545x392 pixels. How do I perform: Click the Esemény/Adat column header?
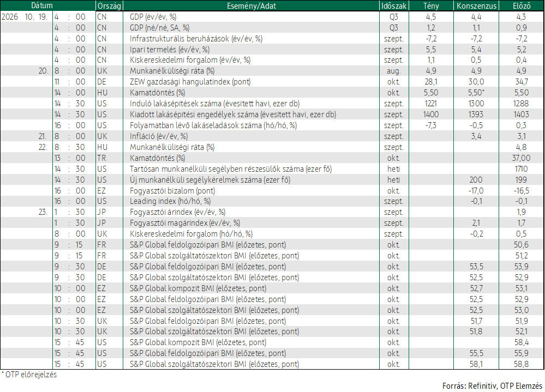click(251, 5)
